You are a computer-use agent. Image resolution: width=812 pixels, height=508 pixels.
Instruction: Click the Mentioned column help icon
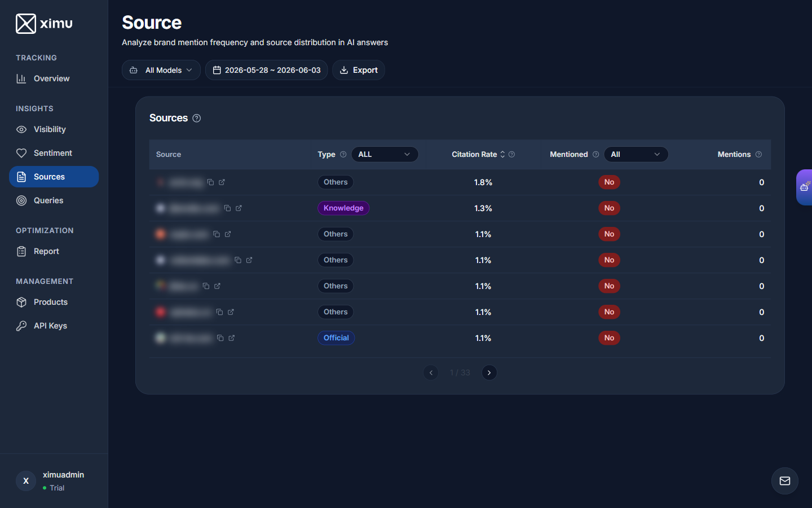[596, 154]
